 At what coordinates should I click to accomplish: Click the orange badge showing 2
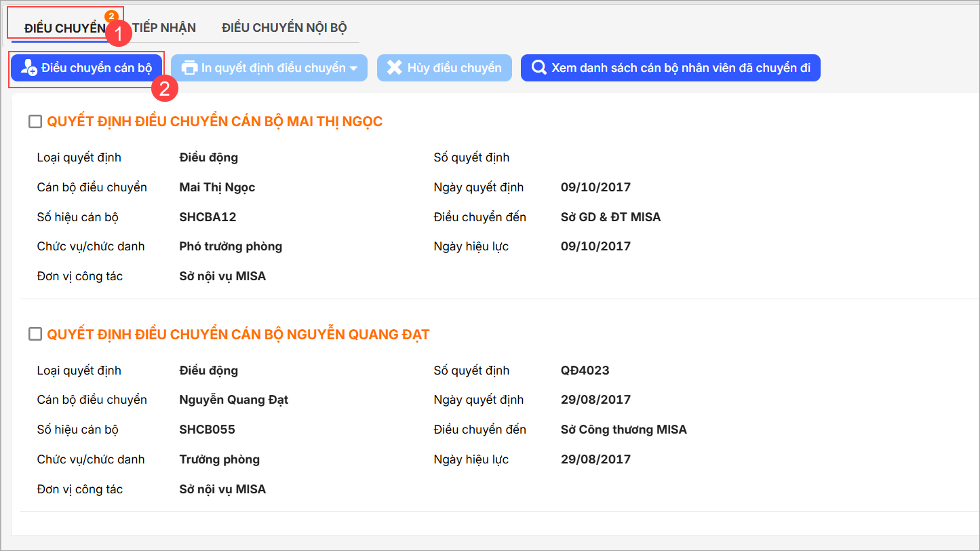coord(112,16)
